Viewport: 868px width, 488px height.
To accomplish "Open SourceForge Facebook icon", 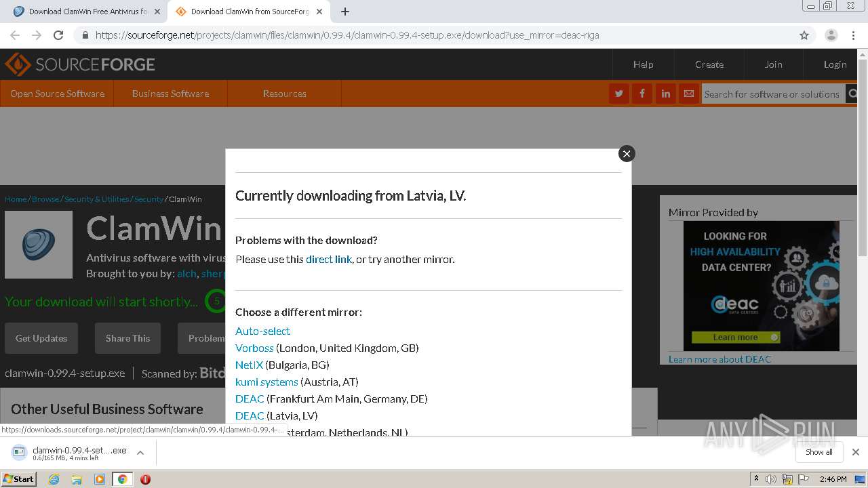I will [642, 94].
